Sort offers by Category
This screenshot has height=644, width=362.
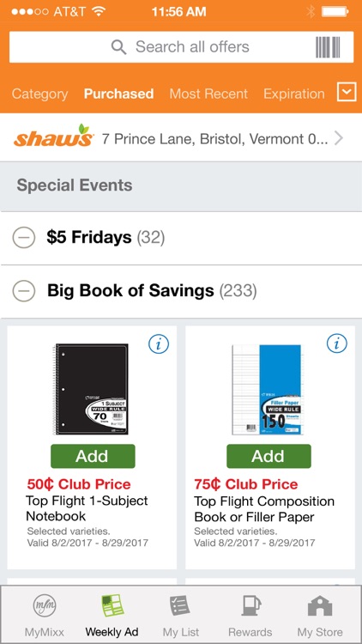click(39, 94)
